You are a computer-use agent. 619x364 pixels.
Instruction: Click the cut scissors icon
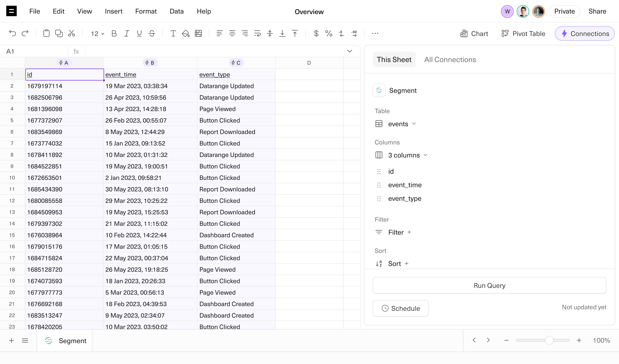(72, 33)
